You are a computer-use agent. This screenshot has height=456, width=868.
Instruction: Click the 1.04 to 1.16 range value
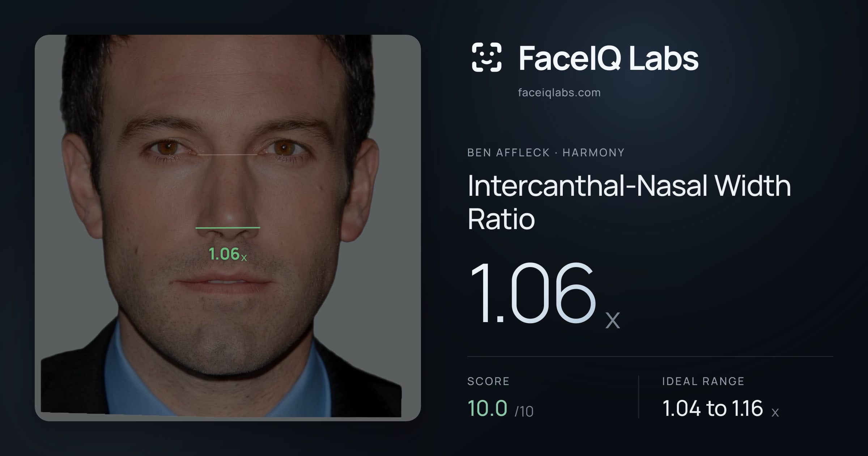[x=712, y=408]
